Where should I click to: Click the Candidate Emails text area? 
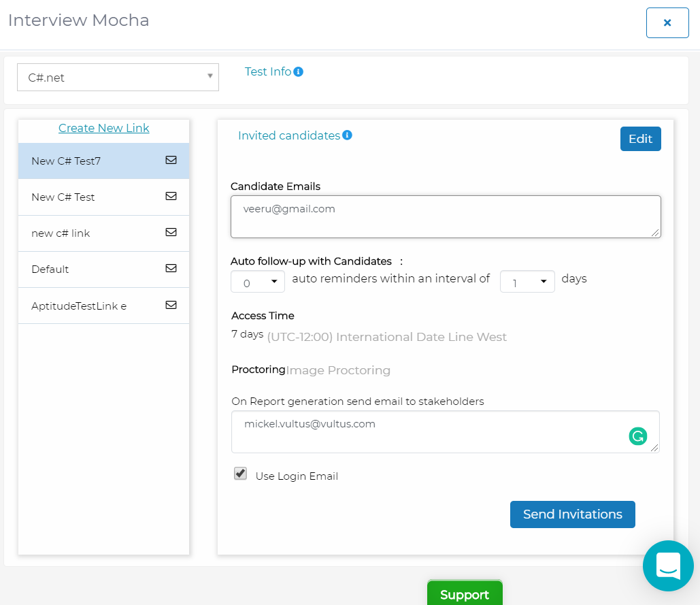coord(446,216)
